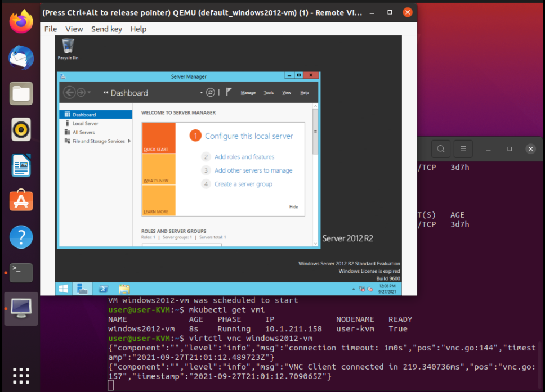
Task: Launch PowerShell from Windows taskbar
Action: click(x=103, y=289)
